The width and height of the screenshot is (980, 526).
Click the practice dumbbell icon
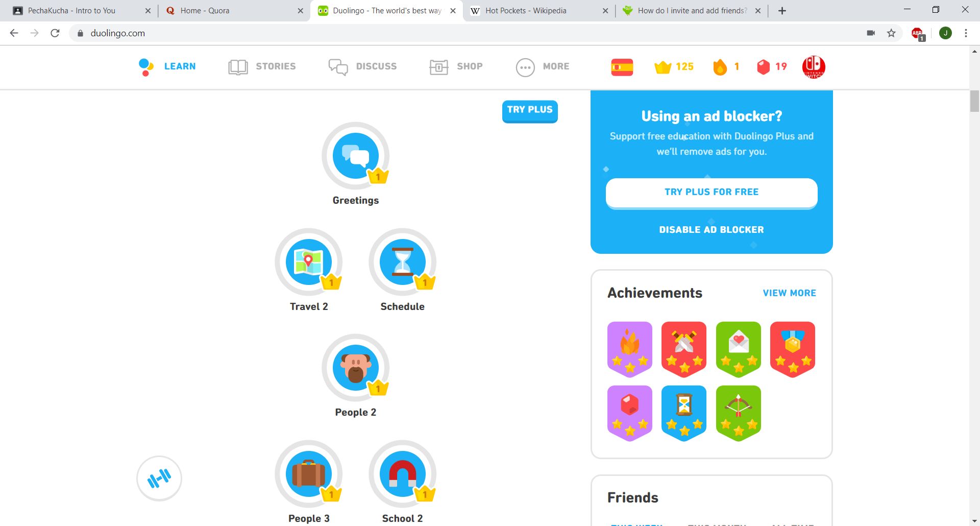[x=159, y=478]
